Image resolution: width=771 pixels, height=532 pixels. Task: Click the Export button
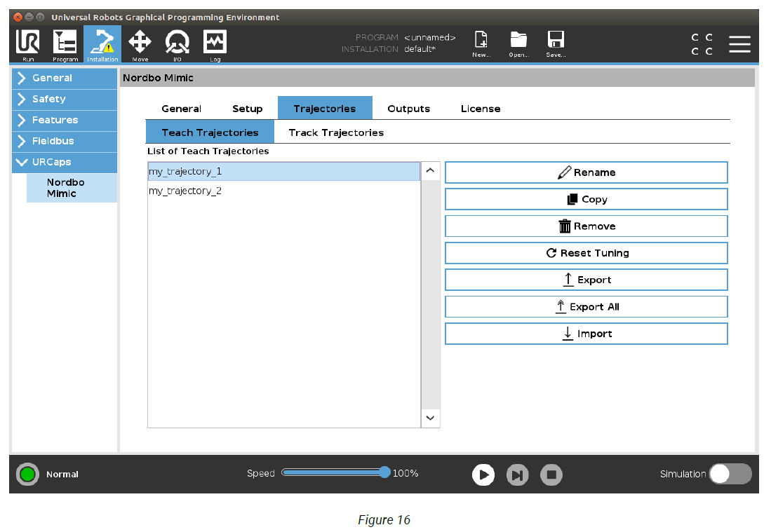coord(586,280)
